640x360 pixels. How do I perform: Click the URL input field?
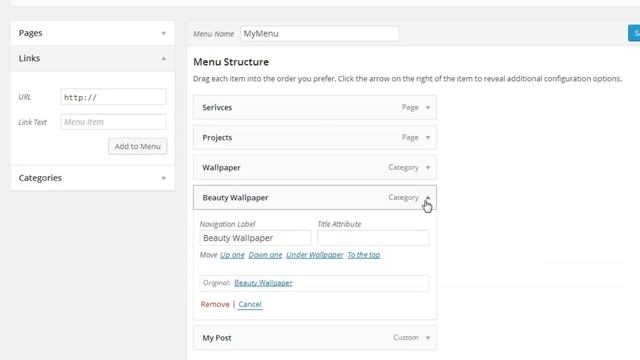[113, 97]
